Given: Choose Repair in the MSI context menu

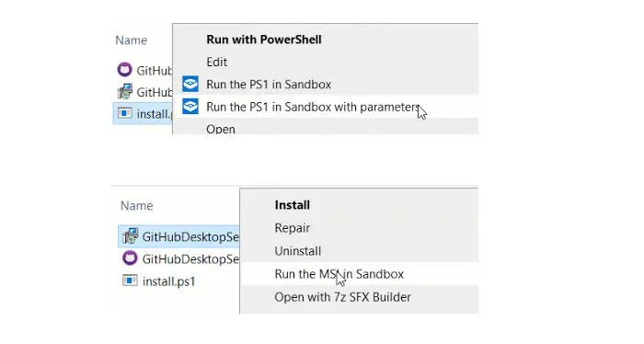Looking at the screenshot, I should tap(292, 228).
